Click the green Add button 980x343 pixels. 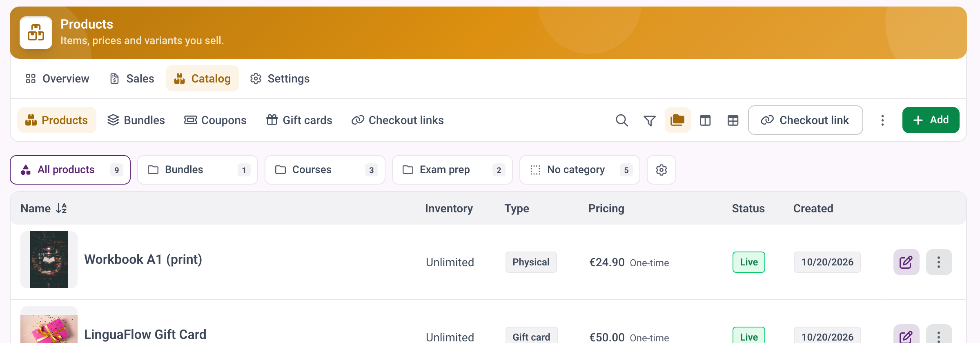click(931, 120)
